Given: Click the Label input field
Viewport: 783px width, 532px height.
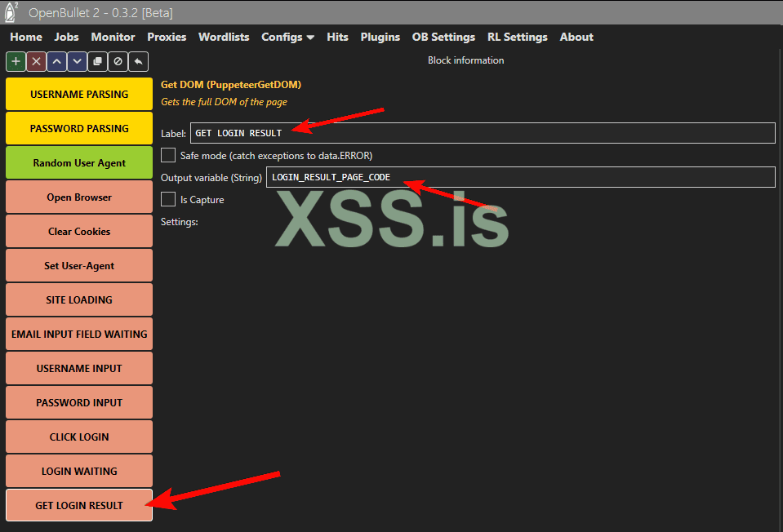Looking at the screenshot, I should point(483,133).
